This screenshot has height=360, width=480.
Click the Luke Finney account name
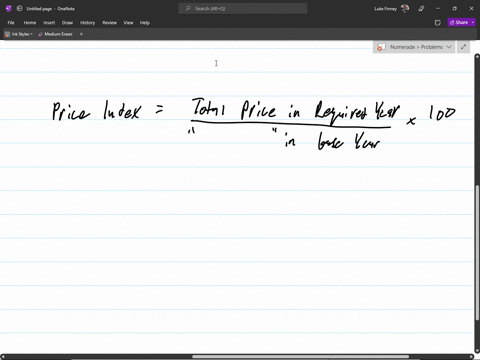[385, 9]
